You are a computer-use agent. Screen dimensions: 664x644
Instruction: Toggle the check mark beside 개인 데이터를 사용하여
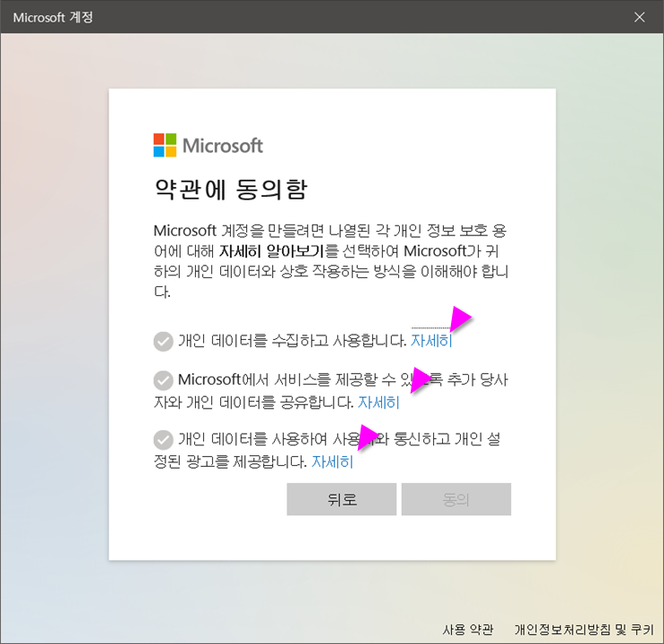[163, 440]
